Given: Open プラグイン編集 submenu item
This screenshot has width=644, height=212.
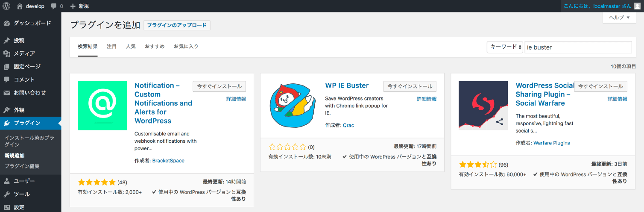Looking at the screenshot, I should click(x=22, y=166).
